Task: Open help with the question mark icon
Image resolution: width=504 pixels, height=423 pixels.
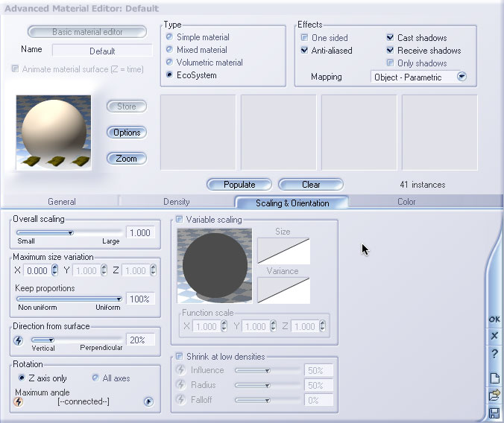Action: 494,354
